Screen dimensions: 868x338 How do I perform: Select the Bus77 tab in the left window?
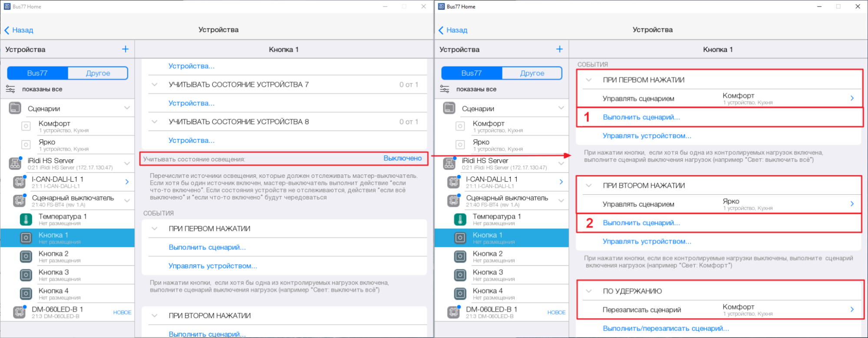(x=37, y=73)
